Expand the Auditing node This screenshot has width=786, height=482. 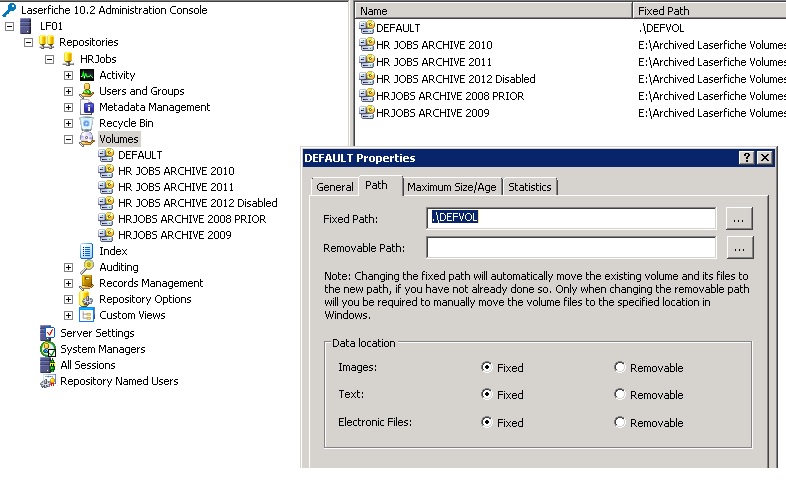pyautogui.click(x=69, y=268)
